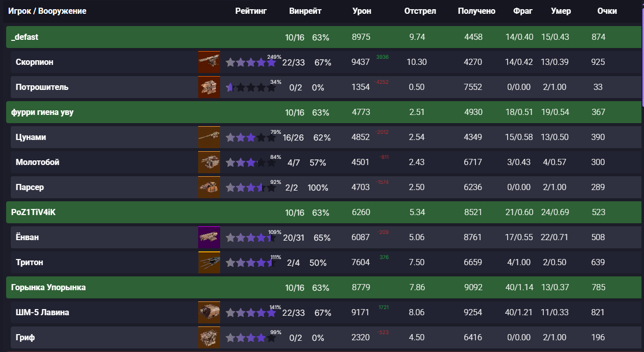Click the Гриф weapon icon
This screenshot has height=352, width=644.
tap(209, 337)
